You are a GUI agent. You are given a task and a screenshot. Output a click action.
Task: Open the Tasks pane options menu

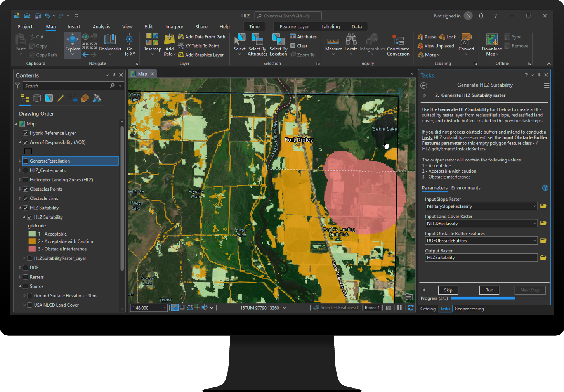pyautogui.click(x=547, y=85)
